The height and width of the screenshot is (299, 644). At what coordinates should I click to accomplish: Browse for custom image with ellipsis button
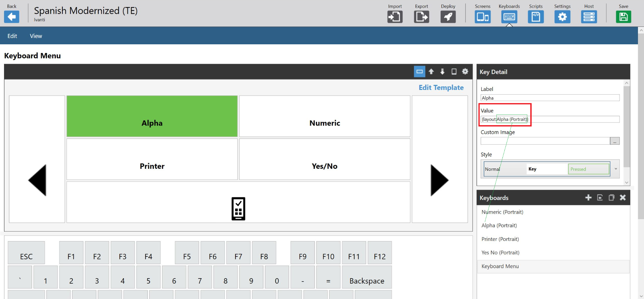[x=614, y=141]
